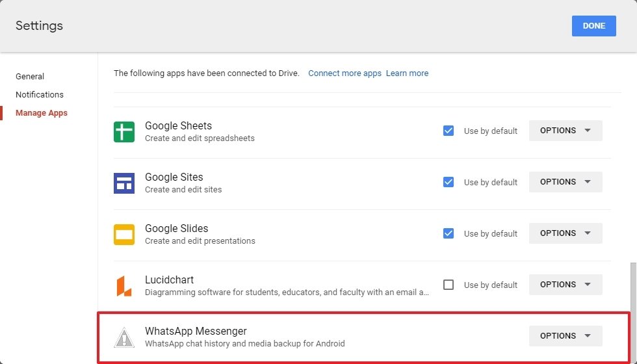Click the Google Sheets app icon

tap(124, 131)
